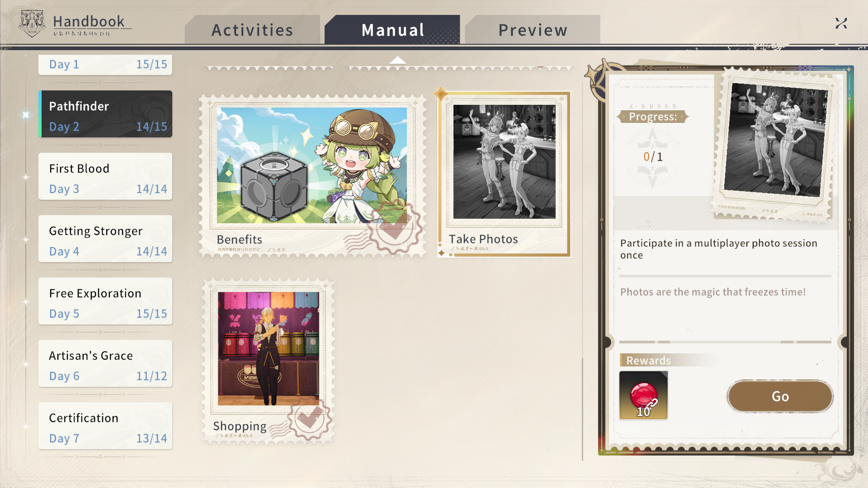
Task: Click the gold star corner of the Take Photos card
Action: pyautogui.click(x=441, y=94)
